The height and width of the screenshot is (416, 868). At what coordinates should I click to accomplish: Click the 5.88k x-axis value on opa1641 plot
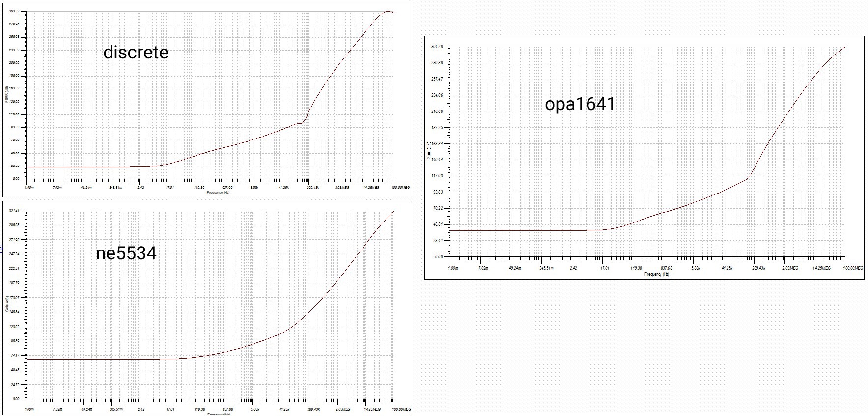tap(696, 268)
